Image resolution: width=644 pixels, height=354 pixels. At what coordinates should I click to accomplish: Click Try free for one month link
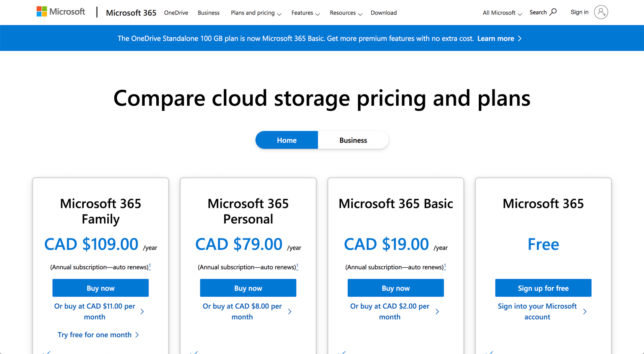(x=98, y=335)
